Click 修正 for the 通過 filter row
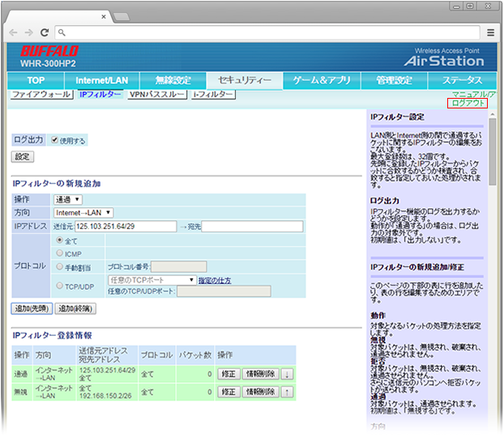 click(229, 374)
